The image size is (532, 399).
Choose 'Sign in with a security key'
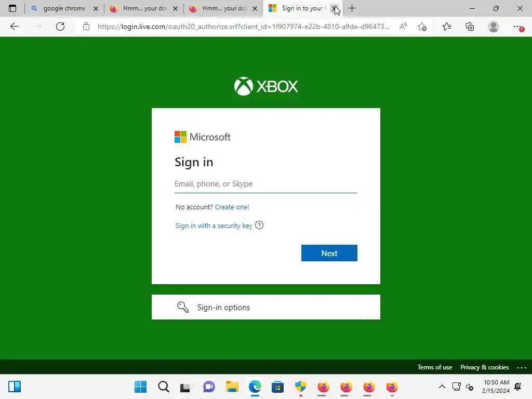pos(214,225)
